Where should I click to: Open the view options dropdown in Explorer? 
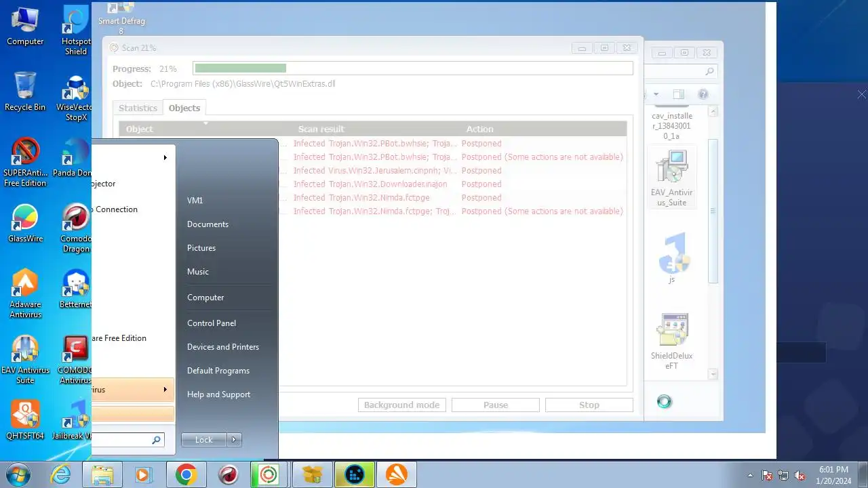tap(656, 94)
